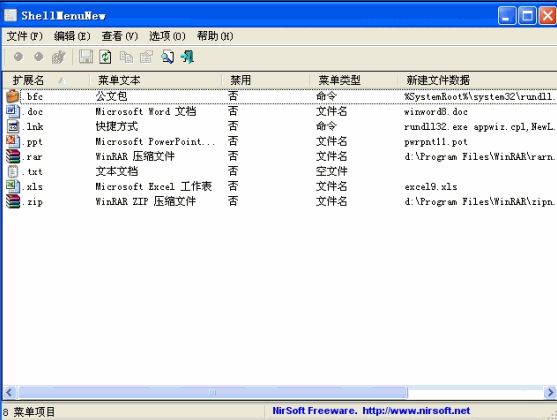Open the 选项(O) menu
The image size is (557, 420).
[167, 36]
